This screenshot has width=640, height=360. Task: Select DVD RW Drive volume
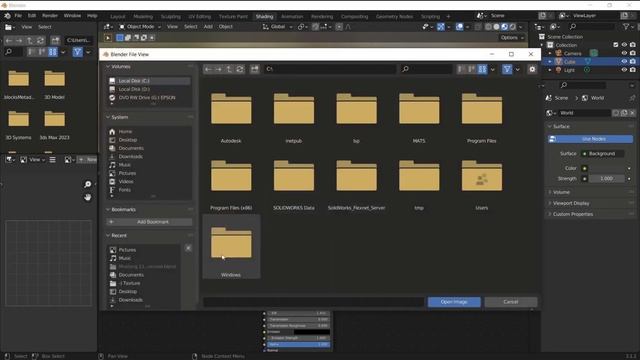click(x=149, y=98)
